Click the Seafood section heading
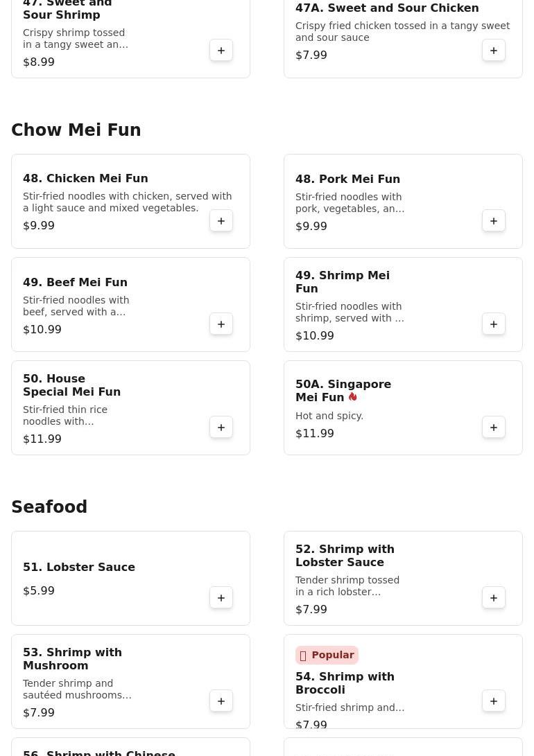Screen dimensions: 534x756 coord(49,507)
